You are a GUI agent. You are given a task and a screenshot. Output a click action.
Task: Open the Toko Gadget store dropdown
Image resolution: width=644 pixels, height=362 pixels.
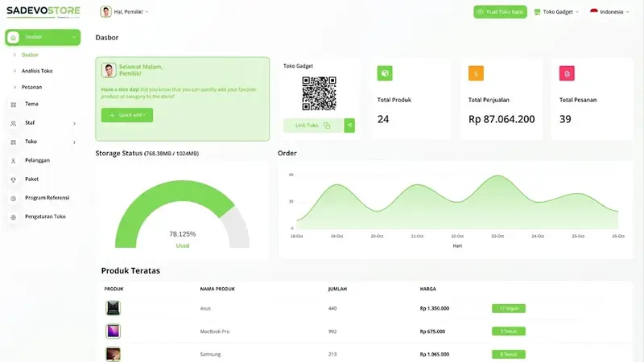point(556,12)
